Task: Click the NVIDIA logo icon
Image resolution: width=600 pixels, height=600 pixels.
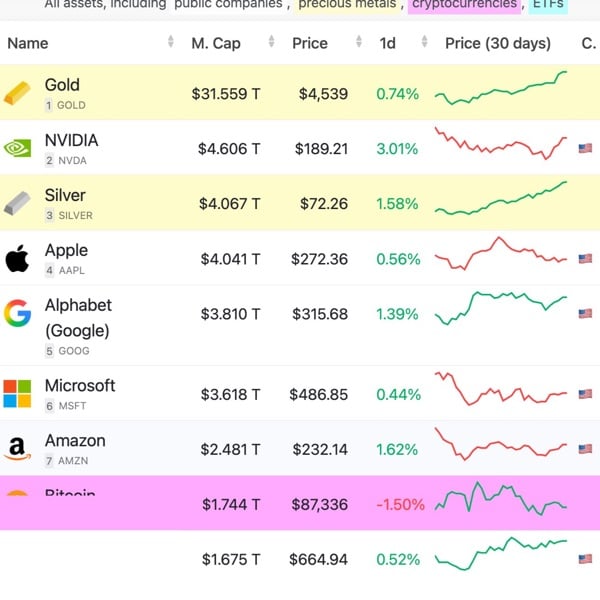Action: 17,148
